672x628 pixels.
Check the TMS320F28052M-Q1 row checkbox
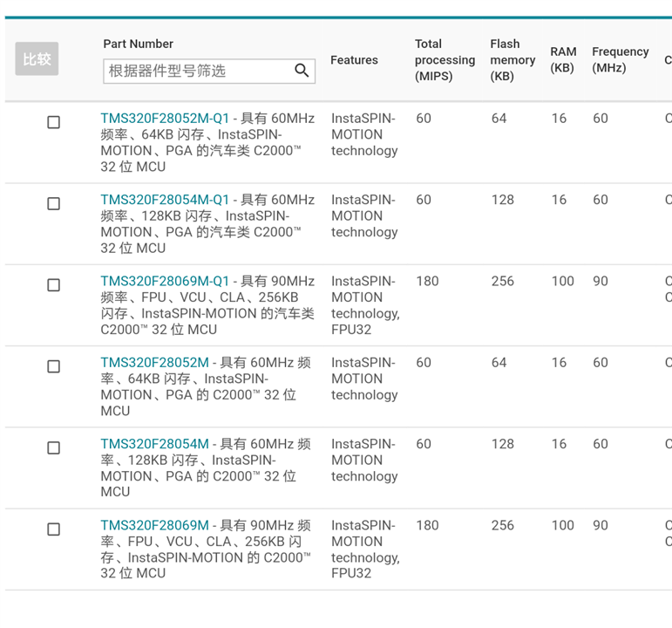[53, 122]
